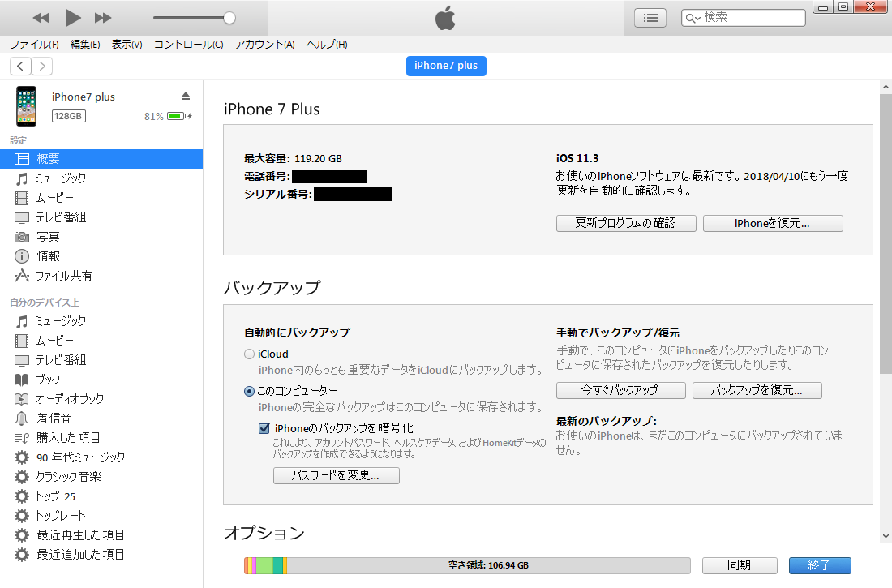Click 更新プログラムの確認 button
Screen dimensions: 892x588
[626, 223]
